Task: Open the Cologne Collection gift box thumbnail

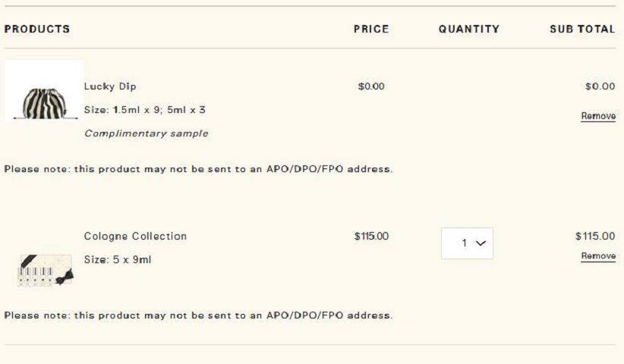Action: (46, 271)
